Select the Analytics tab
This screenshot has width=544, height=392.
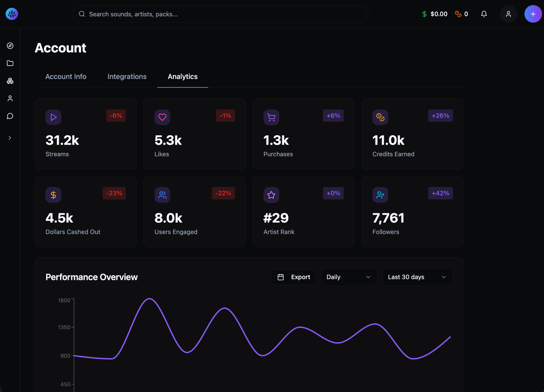(x=182, y=77)
